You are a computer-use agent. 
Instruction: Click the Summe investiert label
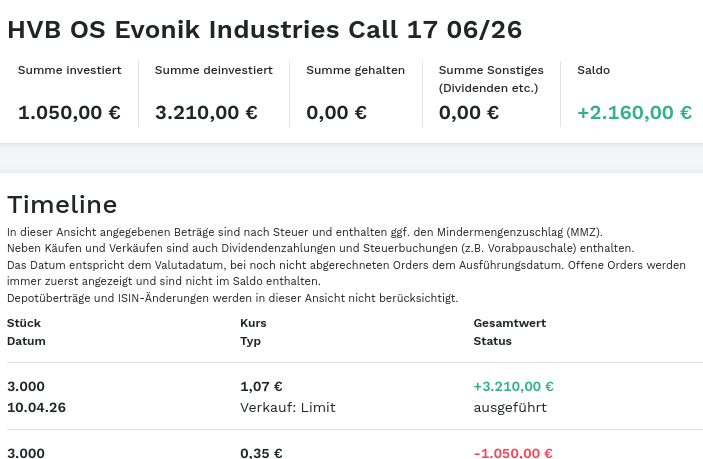tap(70, 70)
